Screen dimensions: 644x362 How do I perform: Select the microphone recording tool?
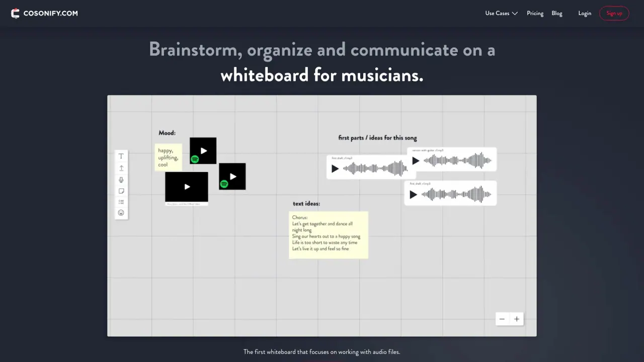pos(121,179)
